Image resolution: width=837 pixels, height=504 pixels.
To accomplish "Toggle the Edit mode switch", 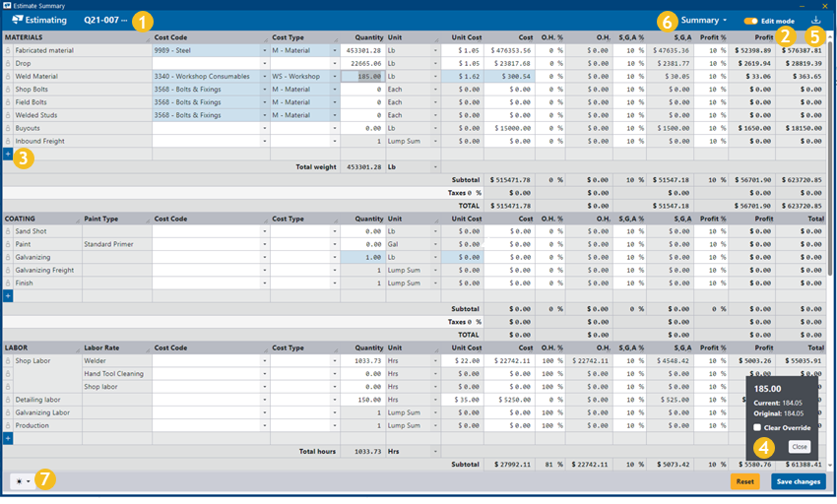I will (x=750, y=21).
